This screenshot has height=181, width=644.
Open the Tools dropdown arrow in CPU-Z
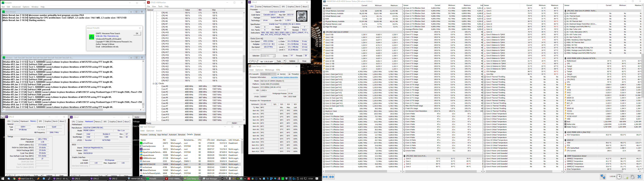click(284, 61)
